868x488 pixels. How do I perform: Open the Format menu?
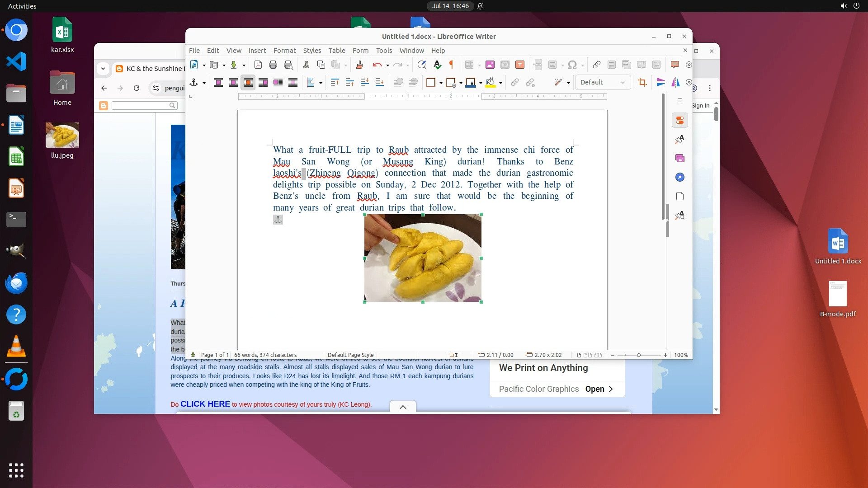coord(284,51)
